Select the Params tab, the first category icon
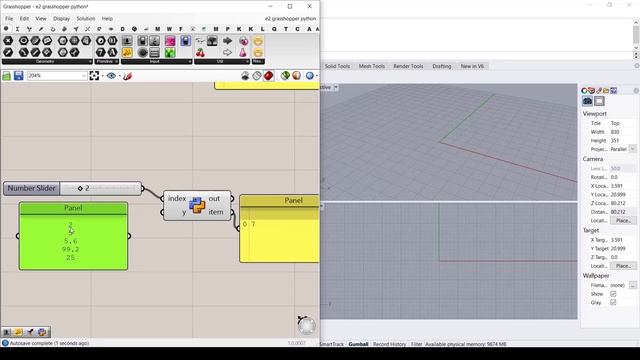The height and width of the screenshot is (360, 640). [x=6, y=29]
